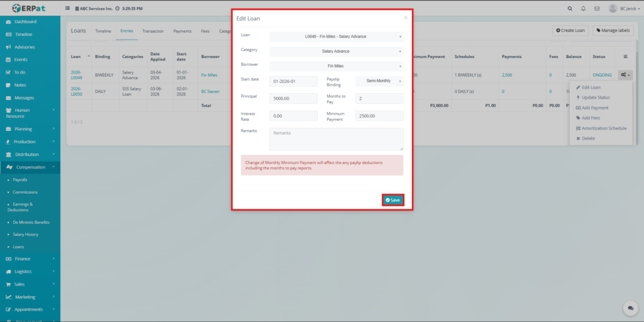Open the Category dropdown
The width and height of the screenshot is (644, 322).
pos(336,52)
